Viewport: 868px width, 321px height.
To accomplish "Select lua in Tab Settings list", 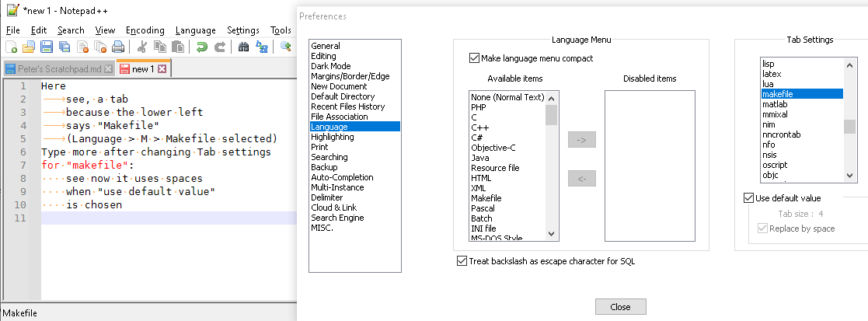I will pos(767,84).
